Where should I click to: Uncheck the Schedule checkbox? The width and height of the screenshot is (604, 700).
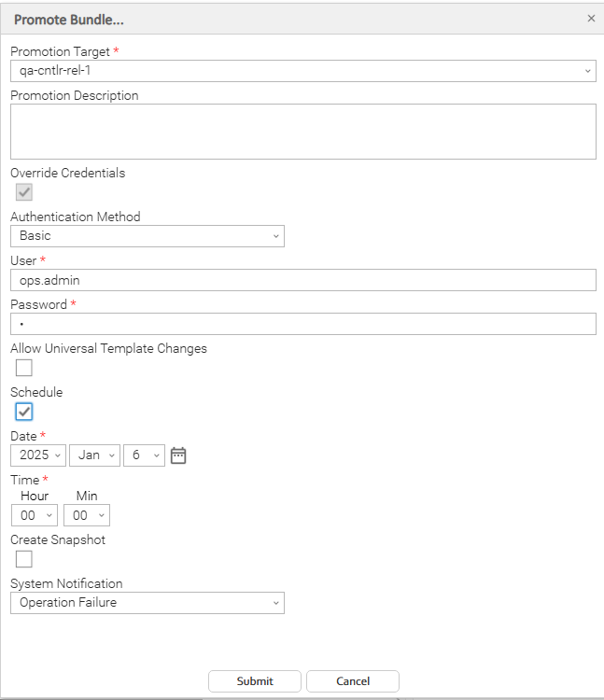tap(24, 412)
